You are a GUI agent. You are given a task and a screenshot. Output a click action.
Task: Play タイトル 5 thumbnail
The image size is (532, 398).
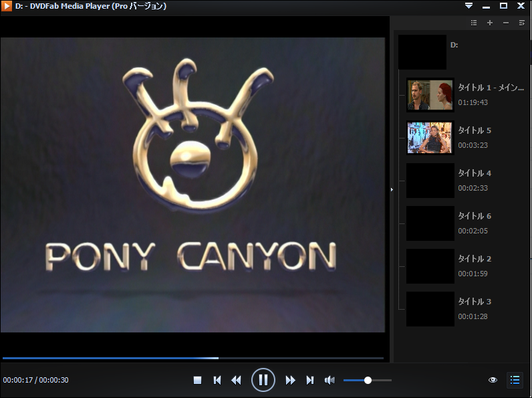pos(430,138)
